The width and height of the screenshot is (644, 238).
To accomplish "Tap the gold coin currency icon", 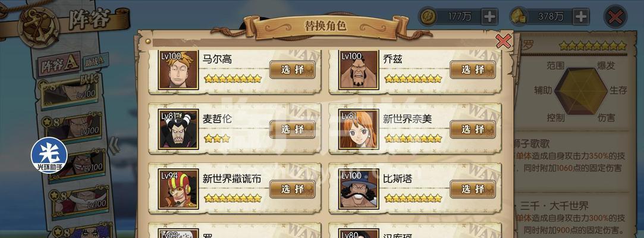I will pos(428,17).
